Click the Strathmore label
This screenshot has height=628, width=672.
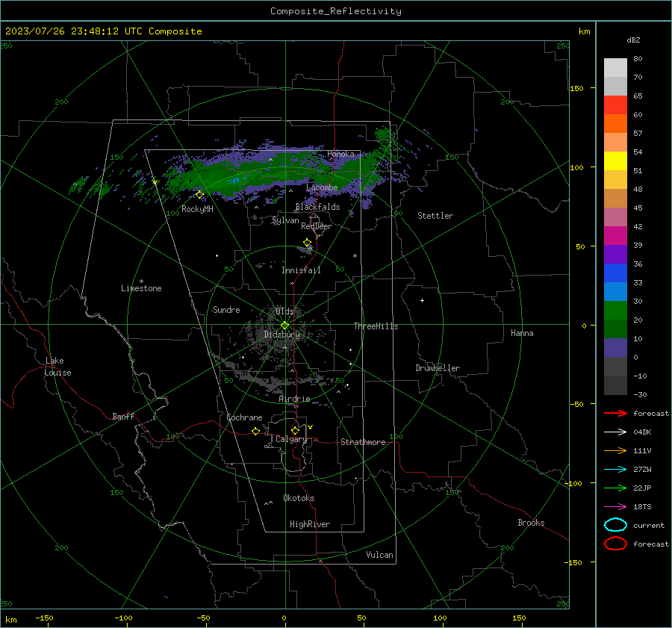364,442
